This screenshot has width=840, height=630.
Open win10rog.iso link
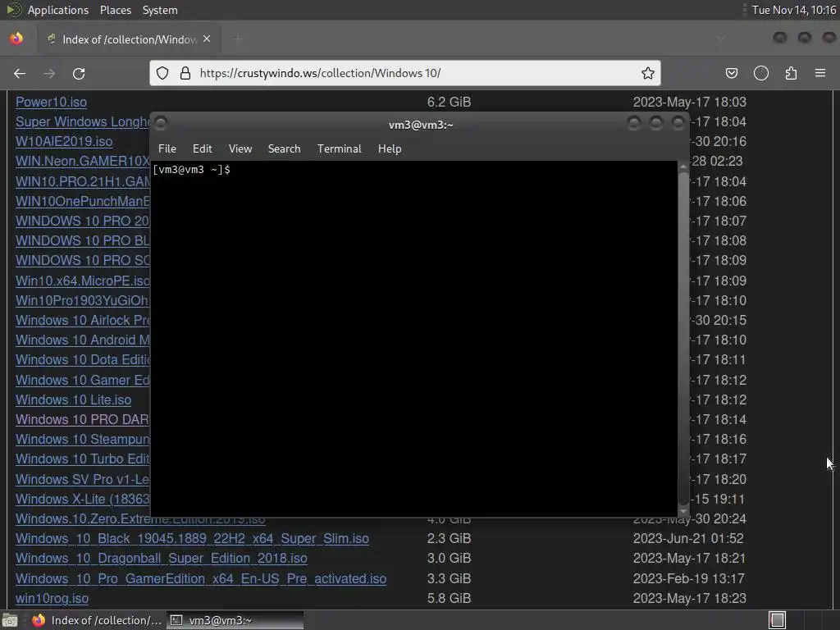click(52, 598)
